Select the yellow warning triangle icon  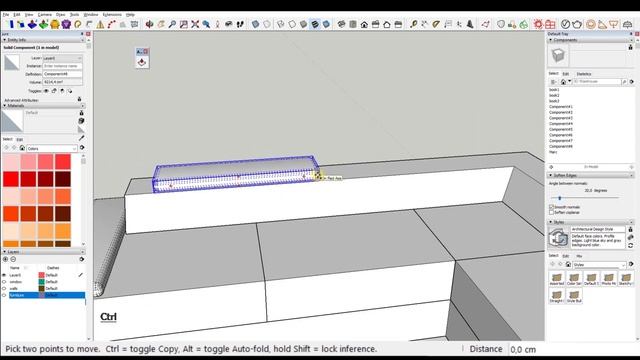point(100,24)
